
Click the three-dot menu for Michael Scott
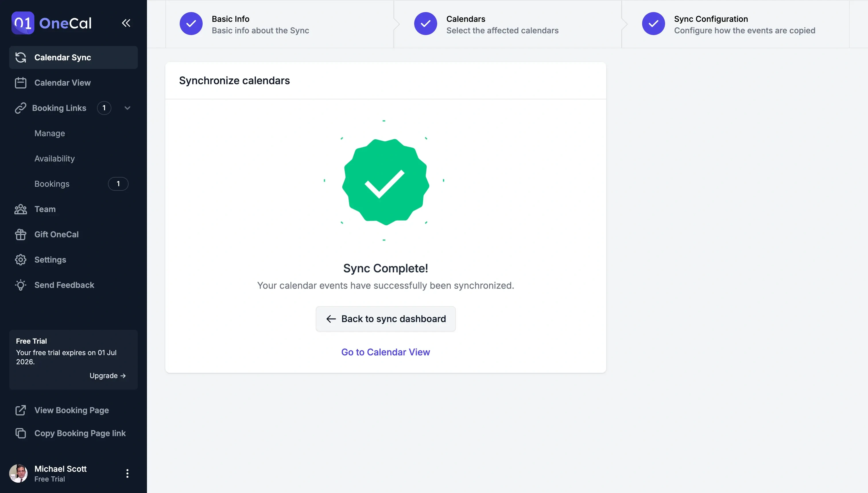point(127,473)
